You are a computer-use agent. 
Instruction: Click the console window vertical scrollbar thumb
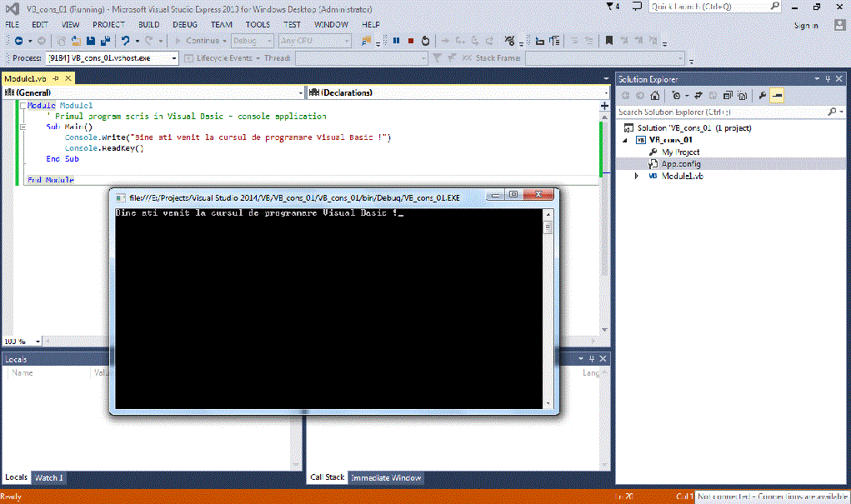548,228
